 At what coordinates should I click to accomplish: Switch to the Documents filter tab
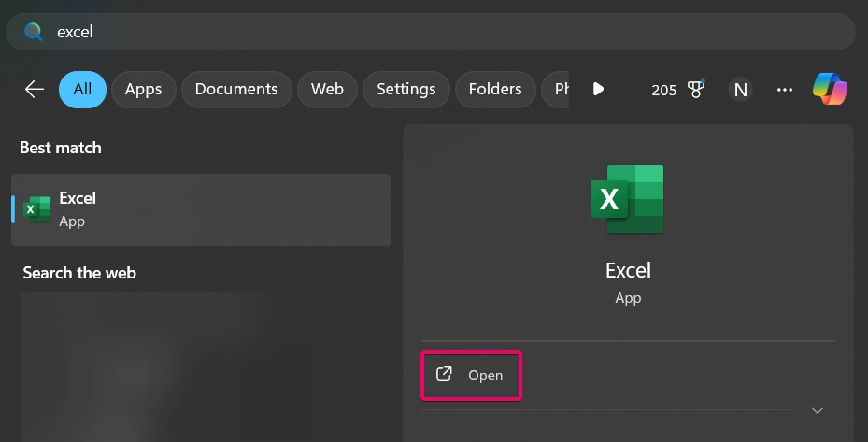click(x=236, y=89)
